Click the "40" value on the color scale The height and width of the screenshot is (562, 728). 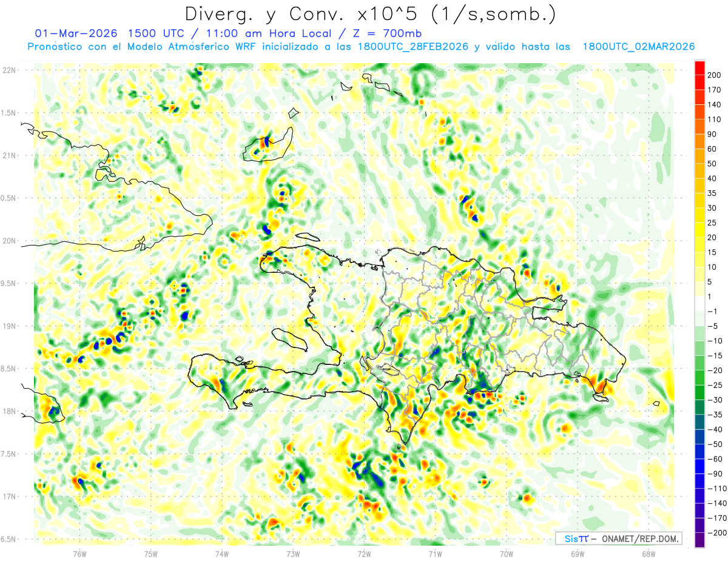pos(712,179)
